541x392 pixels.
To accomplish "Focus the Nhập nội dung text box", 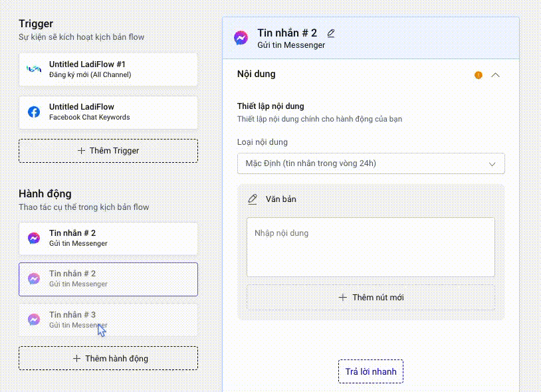I will pyautogui.click(x=371, y=247).
